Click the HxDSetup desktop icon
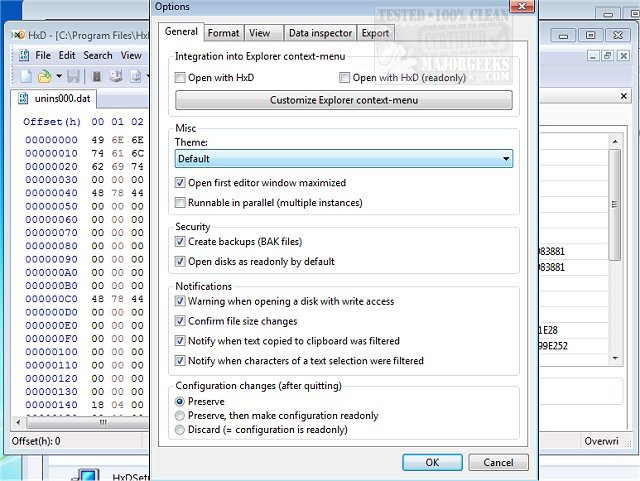The image size is (640, 481). [x=85, y=475]
